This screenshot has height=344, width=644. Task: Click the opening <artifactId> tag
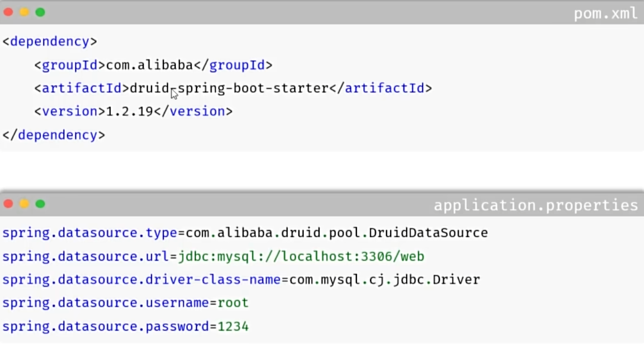tap(81, 88)
